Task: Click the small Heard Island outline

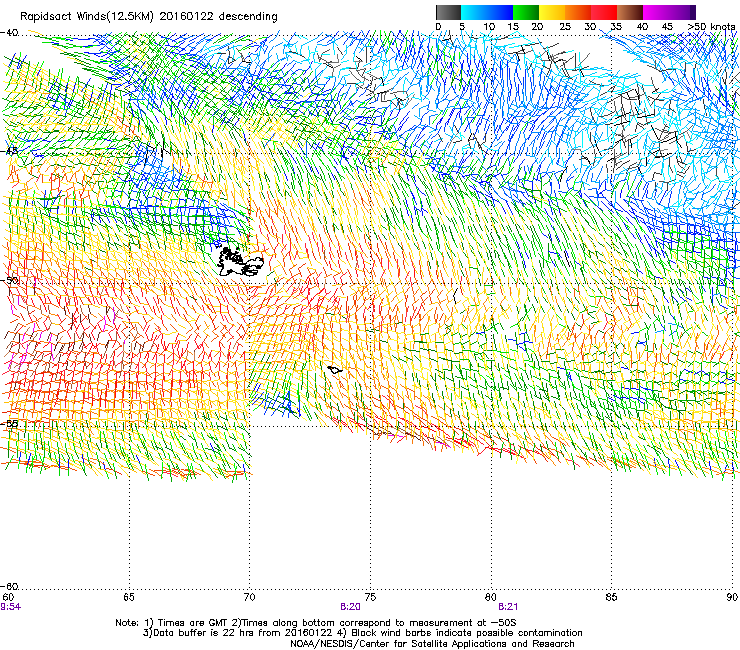Action: coord(335,370)
